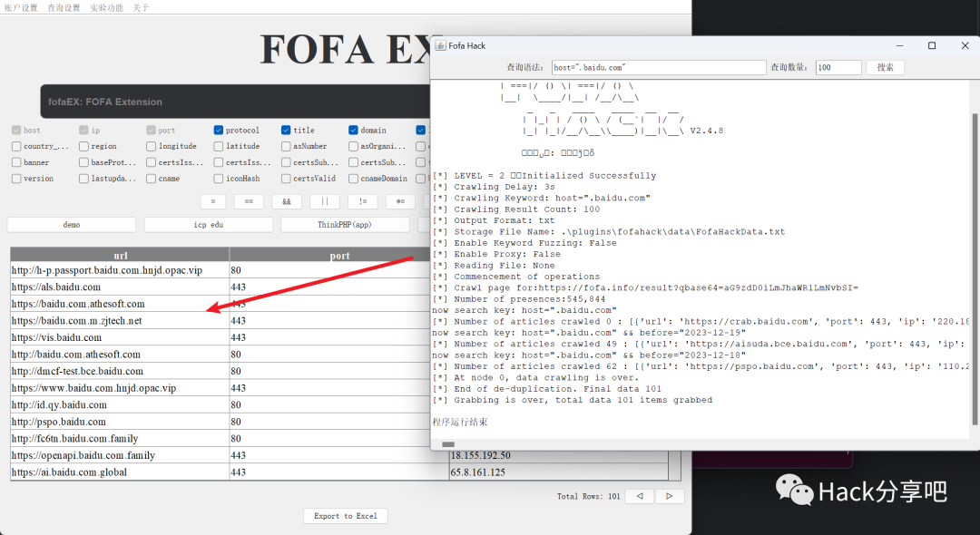Select the https://baidu.com.m.zjtech.net url cell

click(120, 321)
